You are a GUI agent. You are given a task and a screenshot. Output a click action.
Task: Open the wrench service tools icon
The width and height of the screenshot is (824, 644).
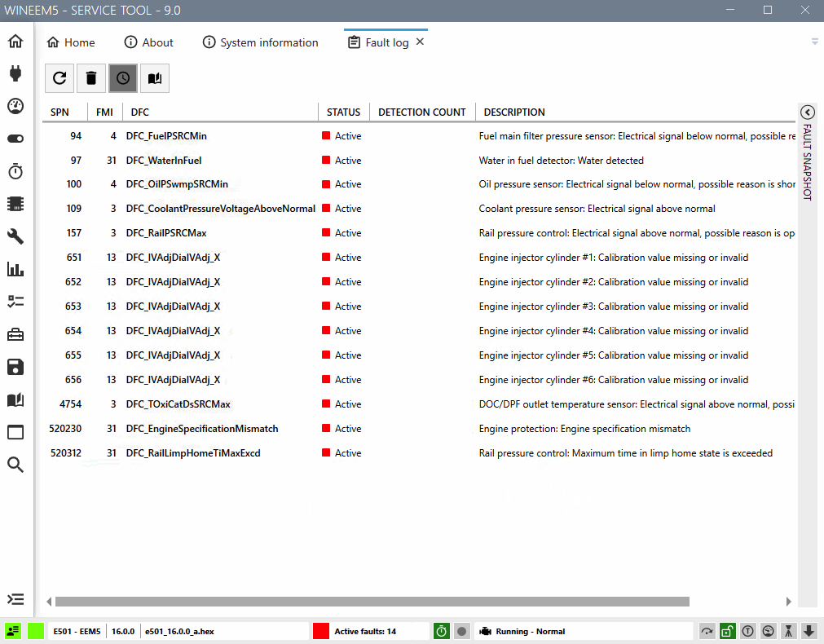[15, 236]
